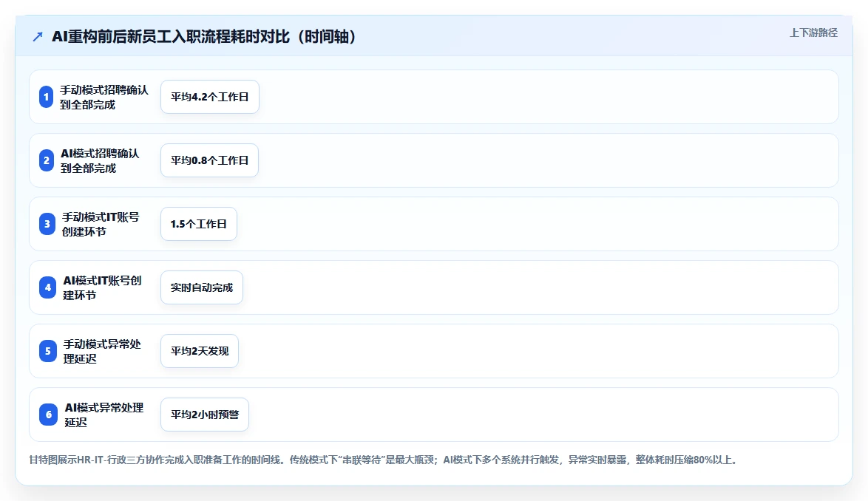Select the 手动模式招聘确认到全部完成 label
This screenshot has width=868, height=501.
(104, 98)
